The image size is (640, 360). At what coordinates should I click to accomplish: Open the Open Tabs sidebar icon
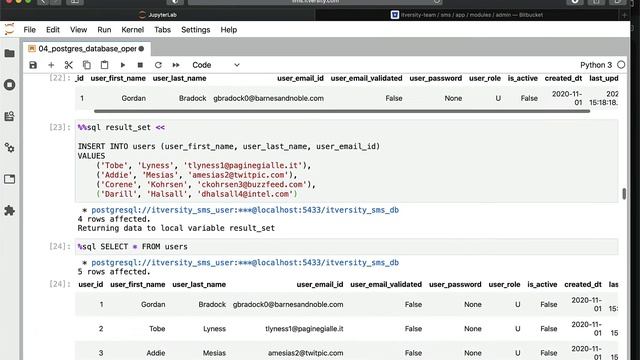9,179
